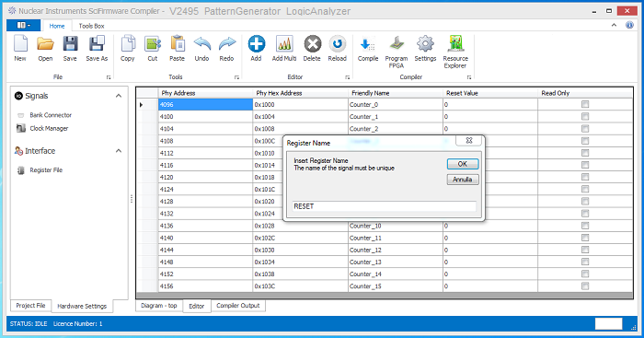Open the blue application menu button
The width and height of the screenshot is (644, 338).
point(23,25)
